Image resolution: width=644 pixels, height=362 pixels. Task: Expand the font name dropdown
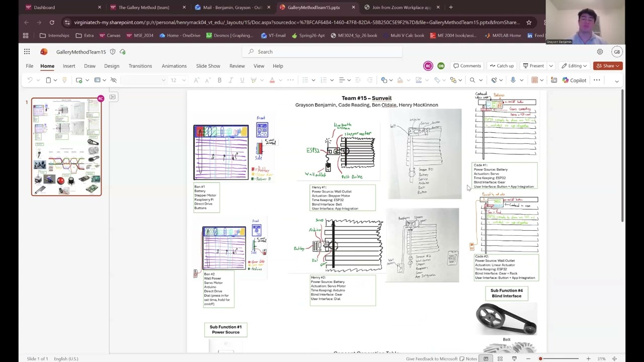[163, 80]
